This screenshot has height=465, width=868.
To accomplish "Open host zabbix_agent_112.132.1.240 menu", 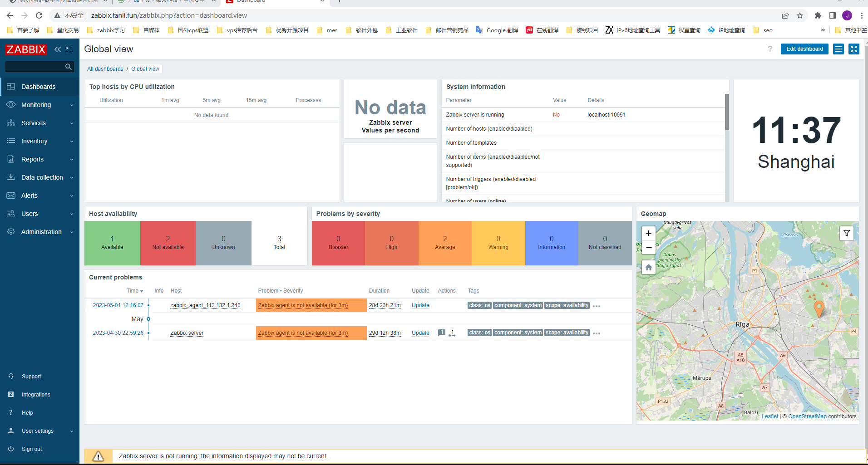I will [x=205, y=305].
